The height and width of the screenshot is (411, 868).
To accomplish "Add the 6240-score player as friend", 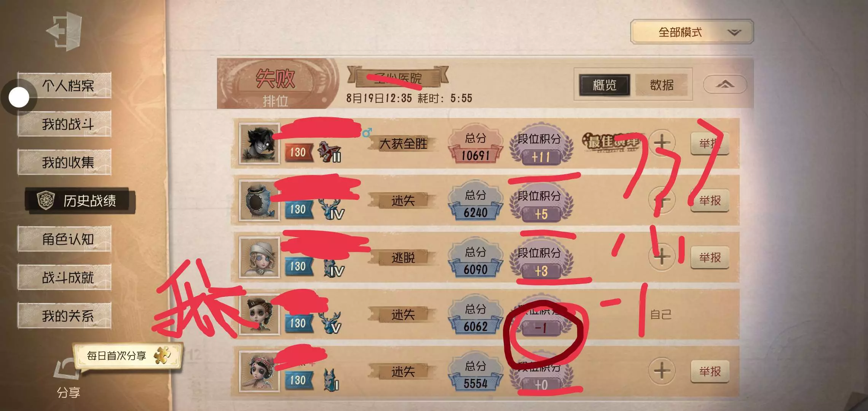I will [x=662, y=200].
